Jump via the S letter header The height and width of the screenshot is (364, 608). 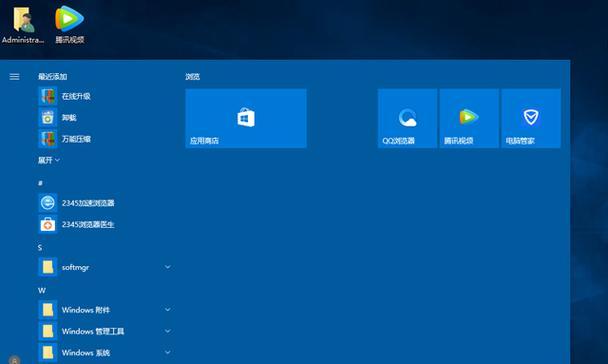click(x=40, y=248)
